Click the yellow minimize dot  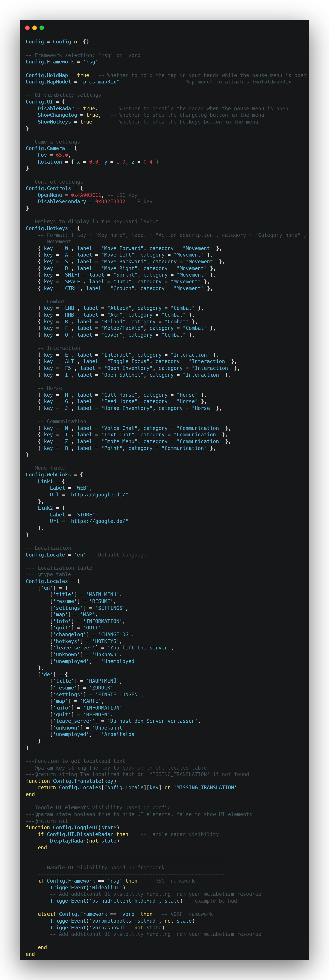[35, 28]
